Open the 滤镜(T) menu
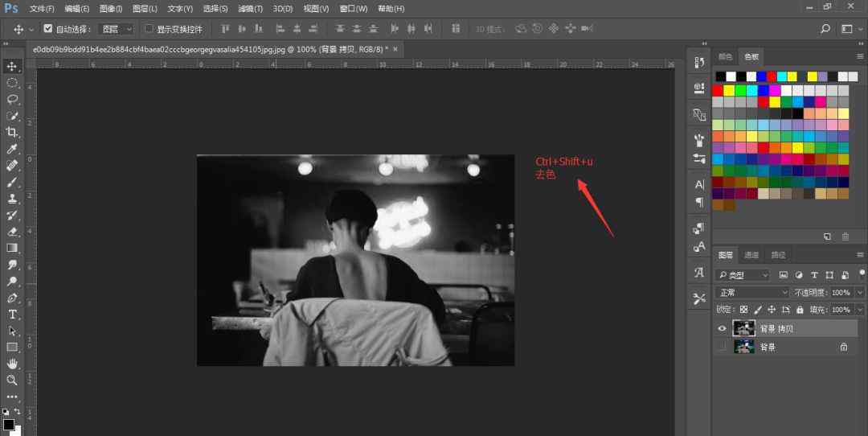Screen dimensions: 868x436 point(250,9)
